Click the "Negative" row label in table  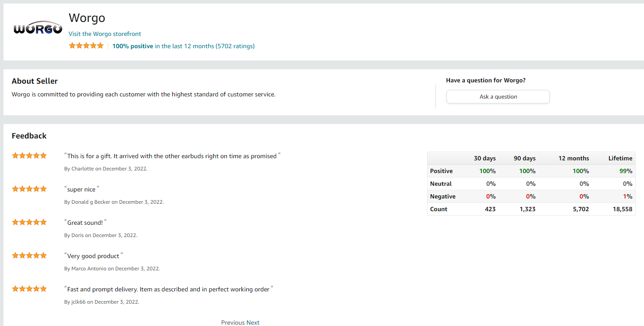click(442, 196)
